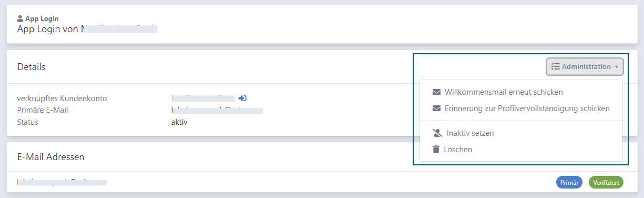This screenshot has height=198, width=644.
Task: Click the redacted linked customer account name
Action: point(203,98)
